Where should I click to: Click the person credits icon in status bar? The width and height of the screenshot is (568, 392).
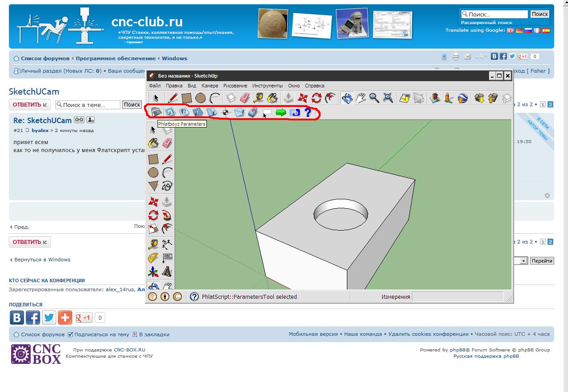165,297
